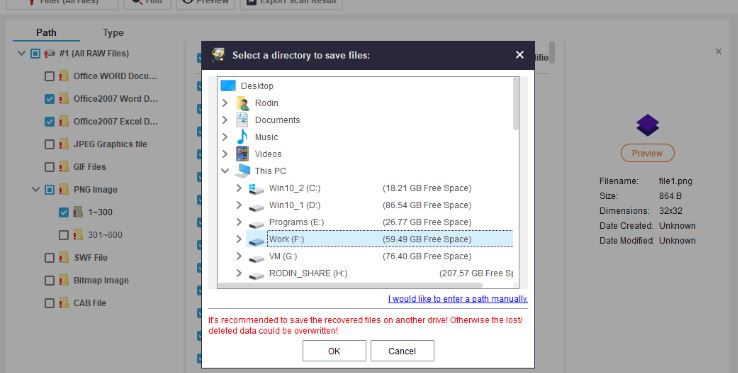The width and height of the screenshot is (738, 373).
Task: Expand the Win10_2 (C:) drive node
Action: tap(239, 188)
